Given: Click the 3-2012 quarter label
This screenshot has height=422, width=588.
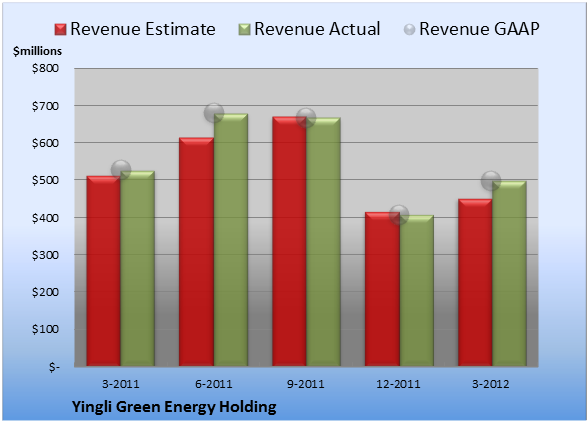Looking at the screenshot, I should point(491,384).
